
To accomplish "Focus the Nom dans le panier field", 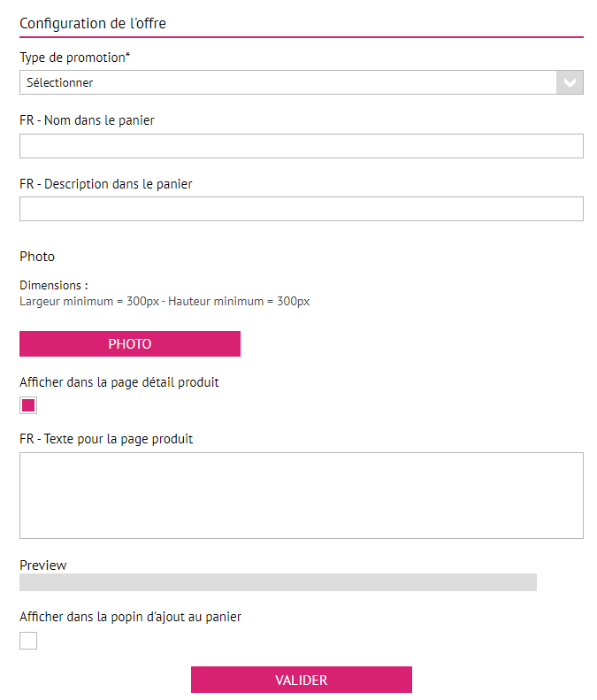I will 301,146.
